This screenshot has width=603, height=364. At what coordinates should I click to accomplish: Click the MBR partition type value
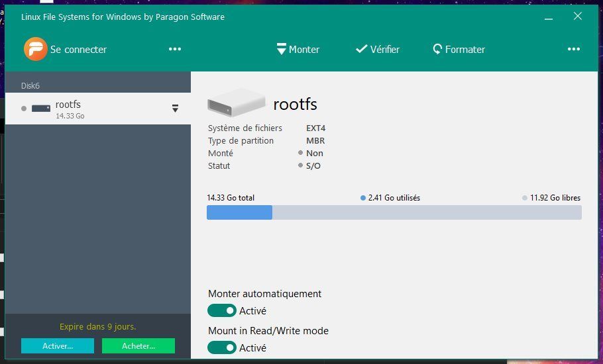click(x=315, y=140)
